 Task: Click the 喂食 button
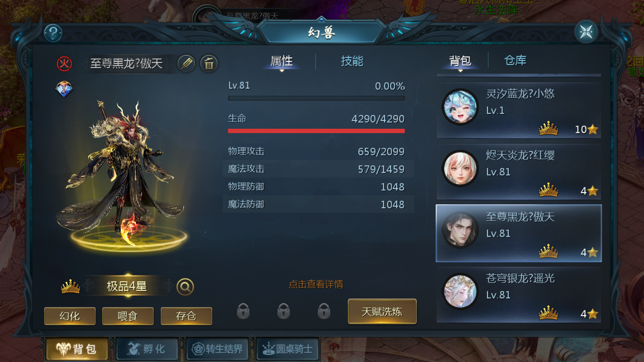128,316
